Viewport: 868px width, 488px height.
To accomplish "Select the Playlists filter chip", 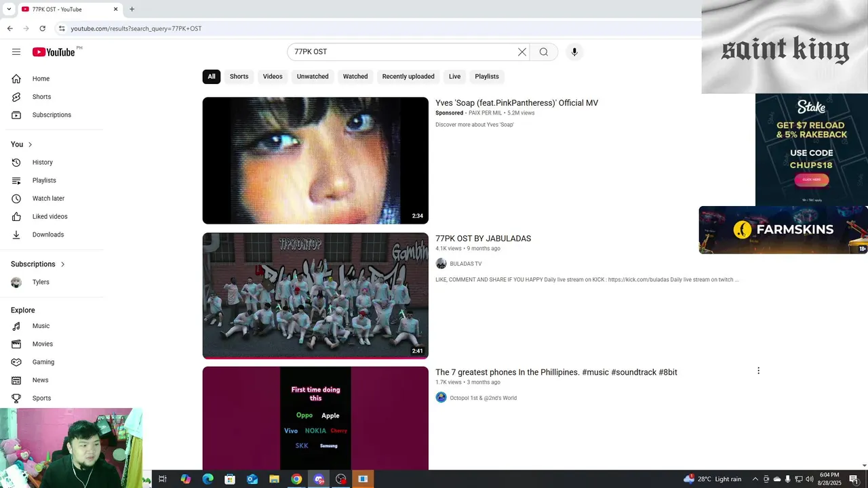I will coord(487,77).
